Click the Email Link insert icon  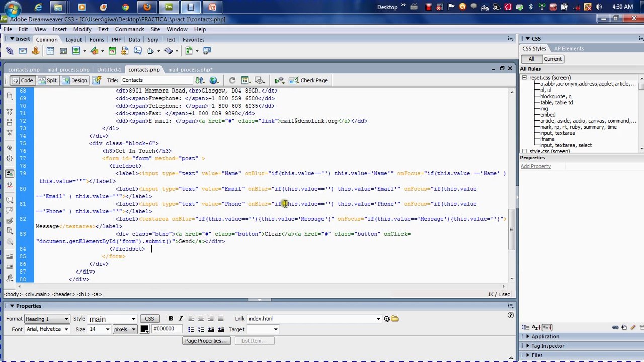(23, 51)
